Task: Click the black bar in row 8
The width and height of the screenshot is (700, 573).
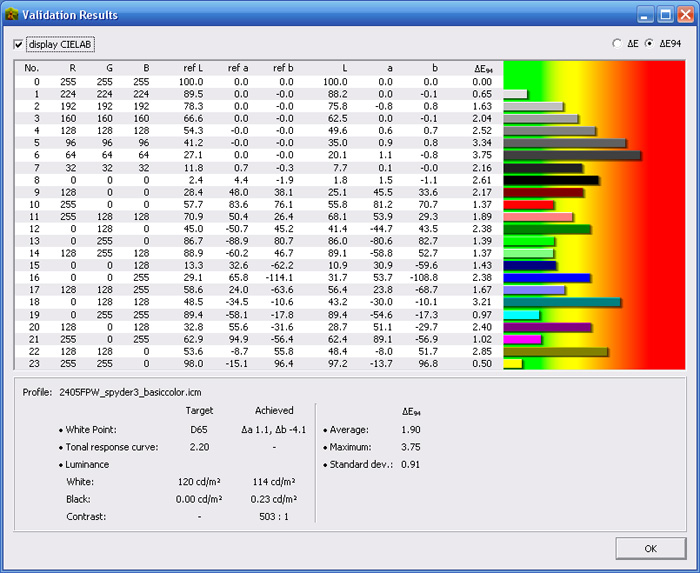Action: click(x=551, y=180)
